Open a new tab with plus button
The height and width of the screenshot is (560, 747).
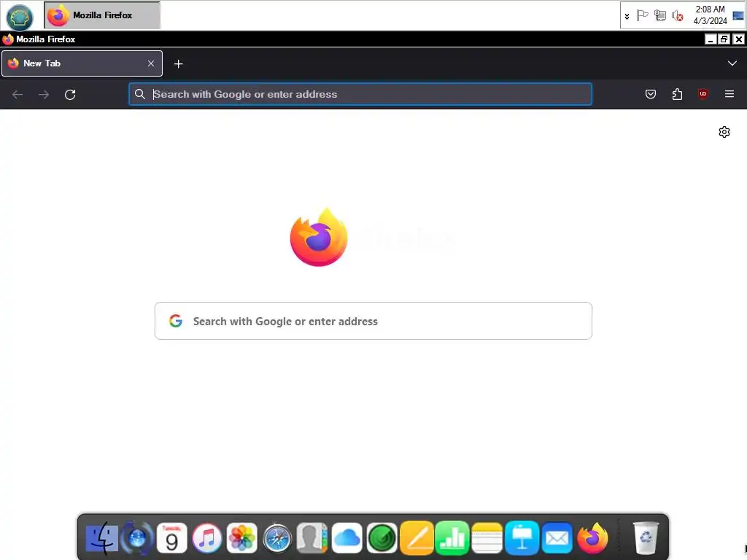pos(178,64)
